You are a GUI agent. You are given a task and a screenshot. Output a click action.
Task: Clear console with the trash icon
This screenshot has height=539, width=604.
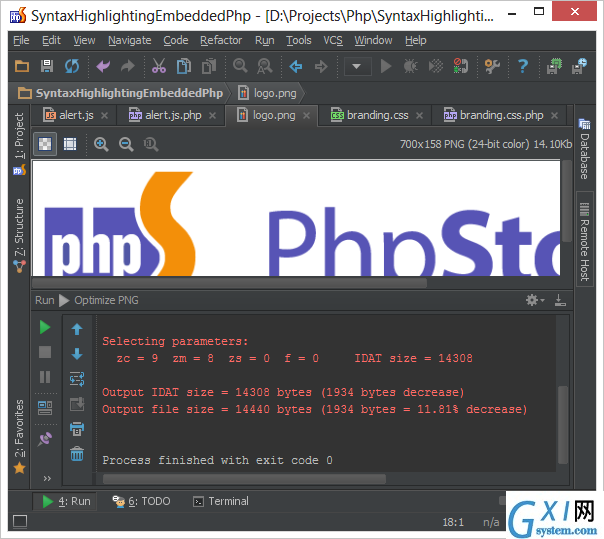pyautogui.click(x=77, y=453)
